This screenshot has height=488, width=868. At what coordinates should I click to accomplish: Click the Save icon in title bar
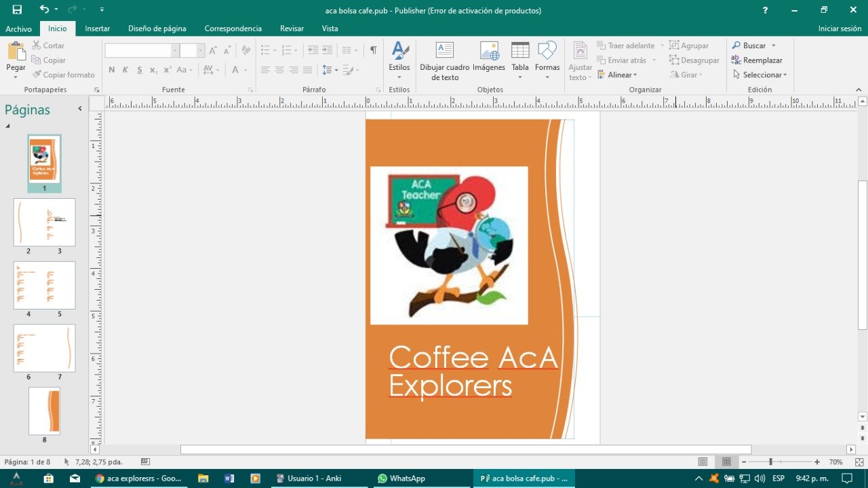(17, 10)
